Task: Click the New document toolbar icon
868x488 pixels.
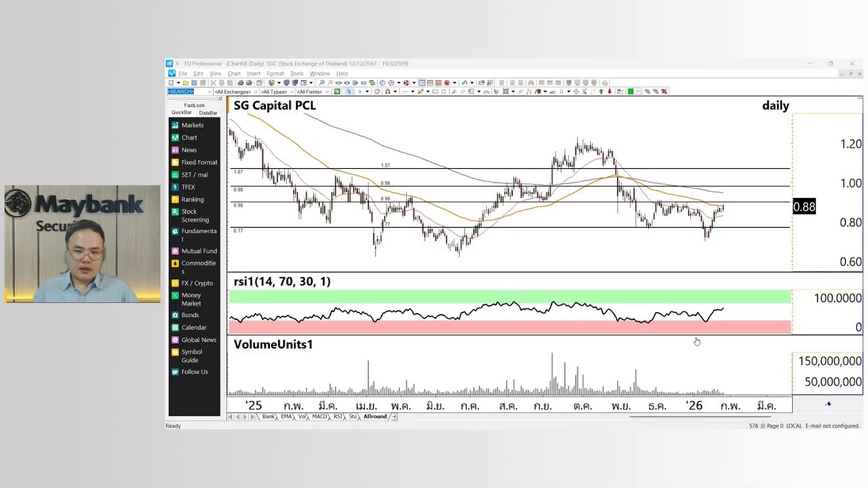Action: 172,83
